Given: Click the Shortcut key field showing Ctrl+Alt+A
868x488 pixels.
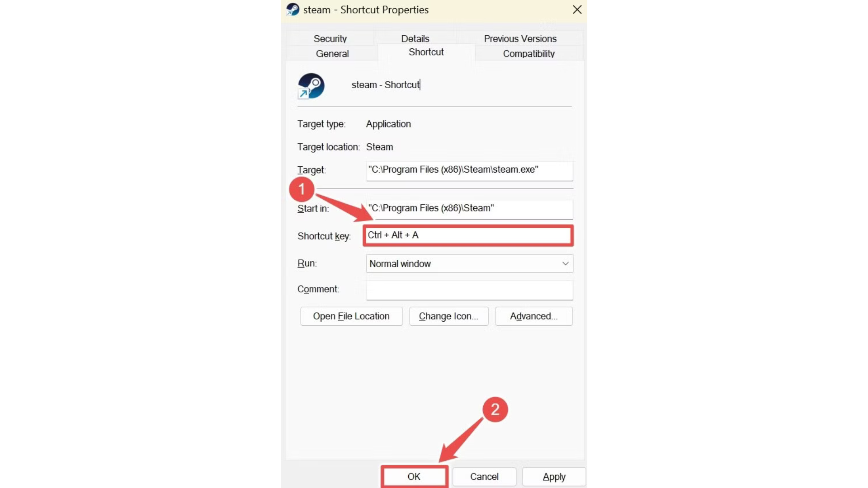Looking at the screenshot, I should pyautogui.click(x=468, y=235).
